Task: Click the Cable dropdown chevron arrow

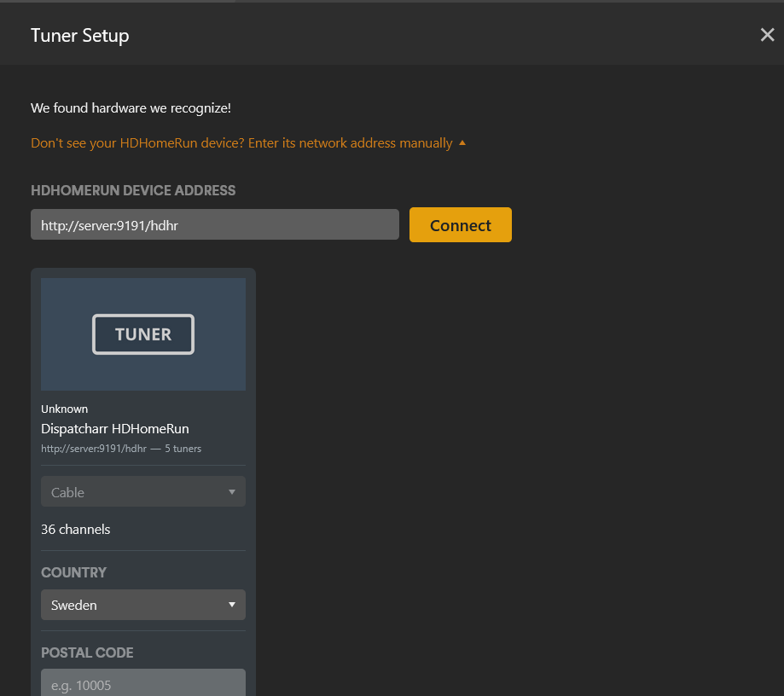Action: pyautogui.click(x=231, y=491)
